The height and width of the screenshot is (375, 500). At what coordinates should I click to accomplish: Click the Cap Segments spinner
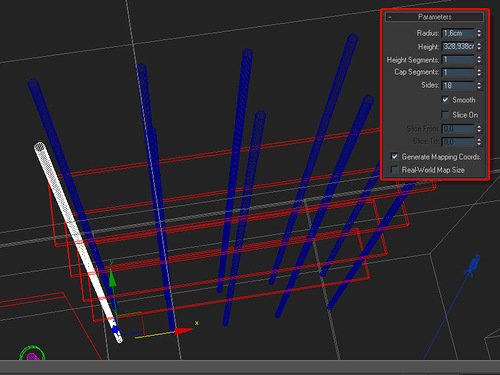point(479,72)
